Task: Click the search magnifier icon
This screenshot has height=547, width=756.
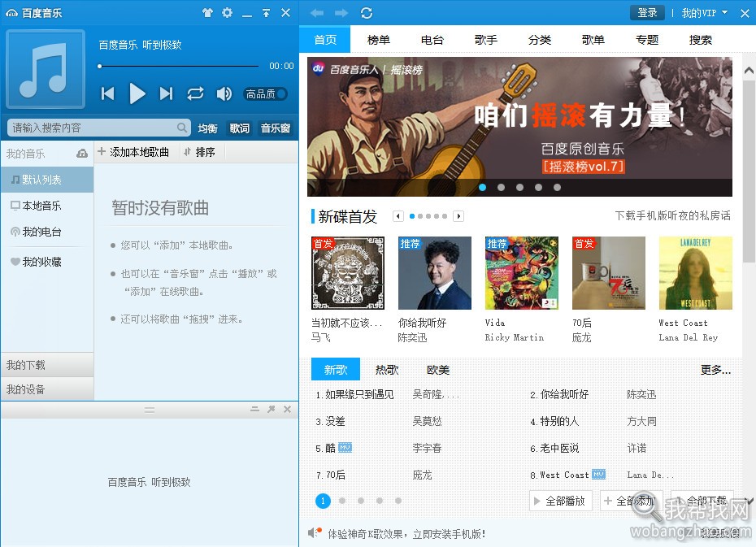Action: pos(182,128)
